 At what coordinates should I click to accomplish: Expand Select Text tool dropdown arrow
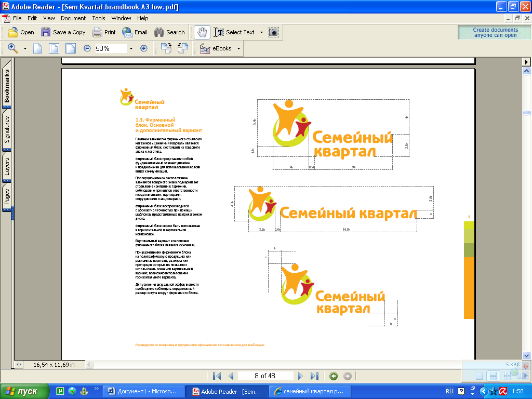261,33
